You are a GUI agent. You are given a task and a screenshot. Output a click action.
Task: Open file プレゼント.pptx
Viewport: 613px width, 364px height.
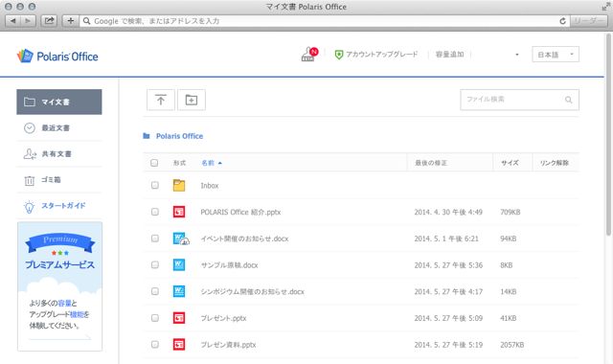pyautogui.click(x=223, y=318)
